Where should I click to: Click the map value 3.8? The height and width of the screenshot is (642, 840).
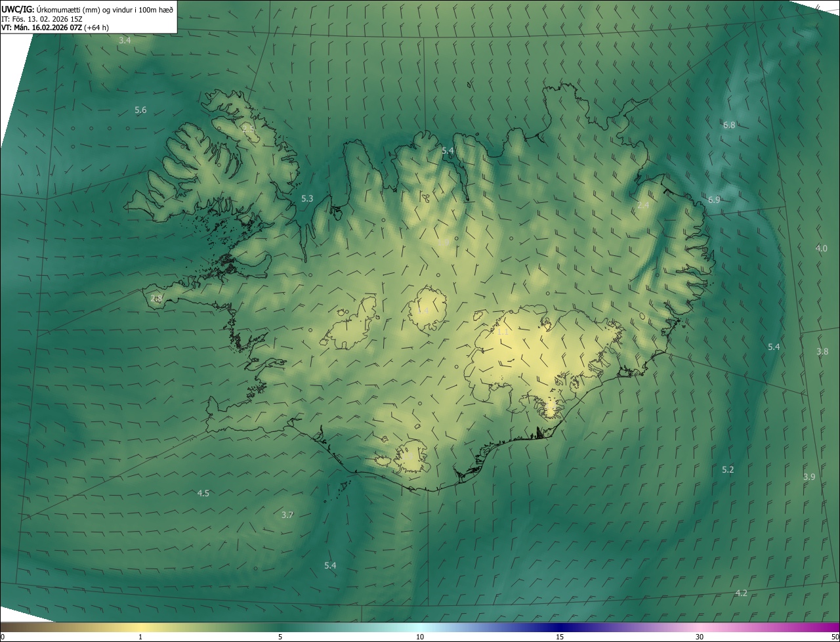822,352
